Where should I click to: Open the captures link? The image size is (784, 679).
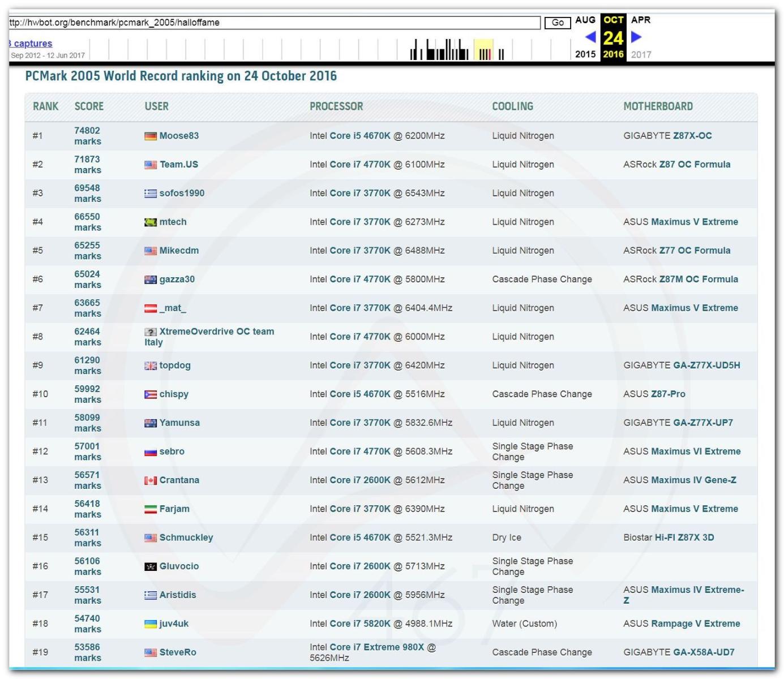point(31,44)
